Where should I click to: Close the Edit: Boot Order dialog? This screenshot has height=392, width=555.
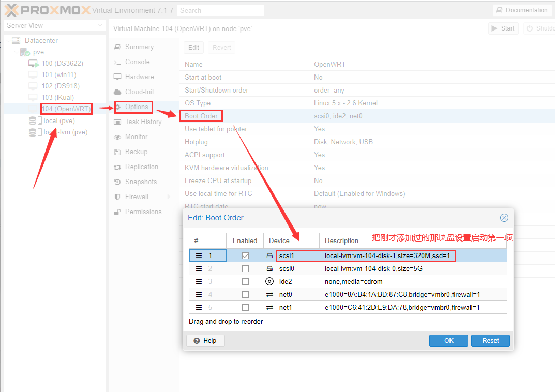pos(504,218)
